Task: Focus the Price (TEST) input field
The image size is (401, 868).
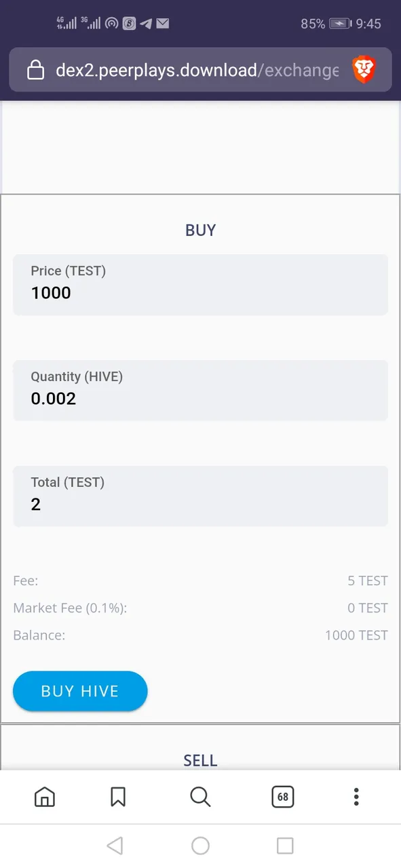Action: (200, 285)
